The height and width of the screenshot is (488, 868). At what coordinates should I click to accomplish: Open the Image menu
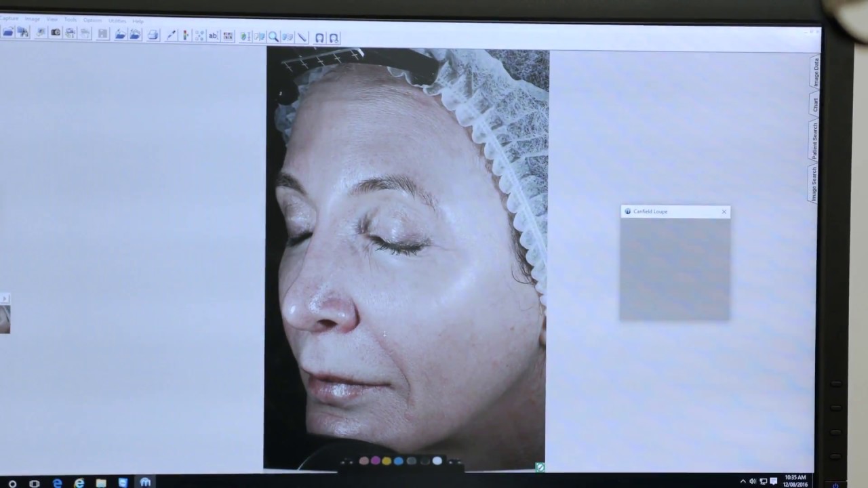pyautogui.click(x=33, y=19)
